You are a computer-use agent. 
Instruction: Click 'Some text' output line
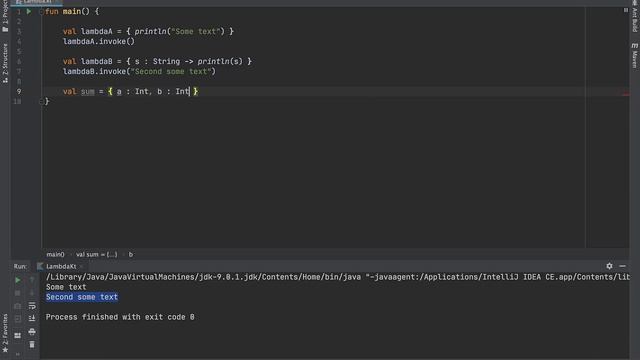(x=66, y=287)
